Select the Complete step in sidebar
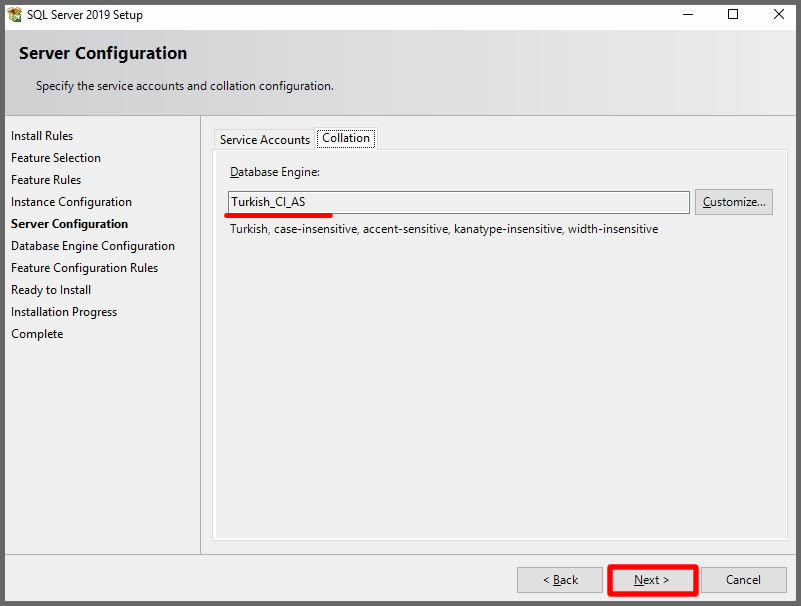This screenshot has width=801, height=606. point(37,334)
